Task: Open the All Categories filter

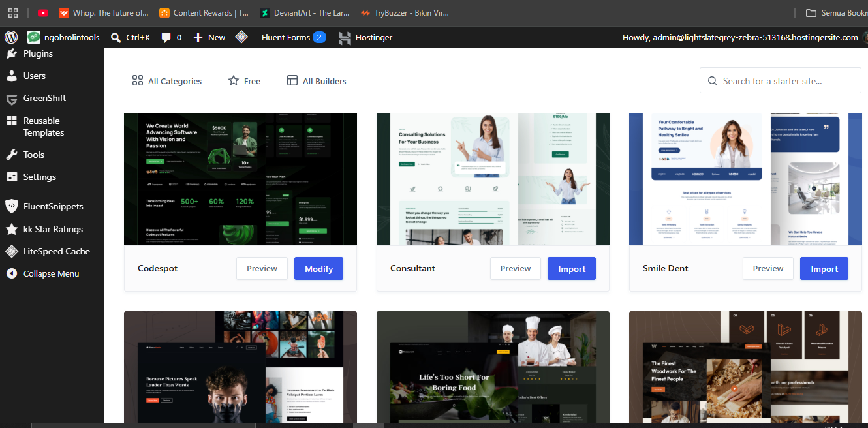Action: (166, 81)
